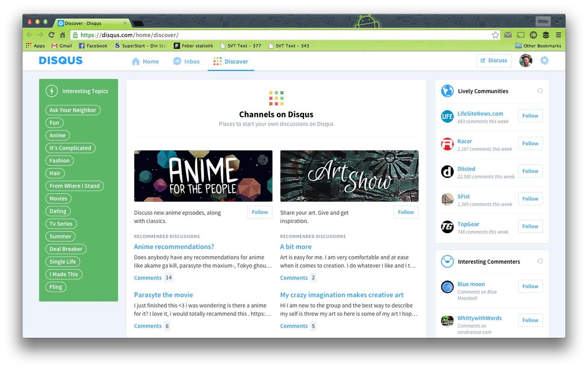Screen dimensions: 588x369
Task: Click the Lively Communities globe icon
Action: tap(447, 91)
